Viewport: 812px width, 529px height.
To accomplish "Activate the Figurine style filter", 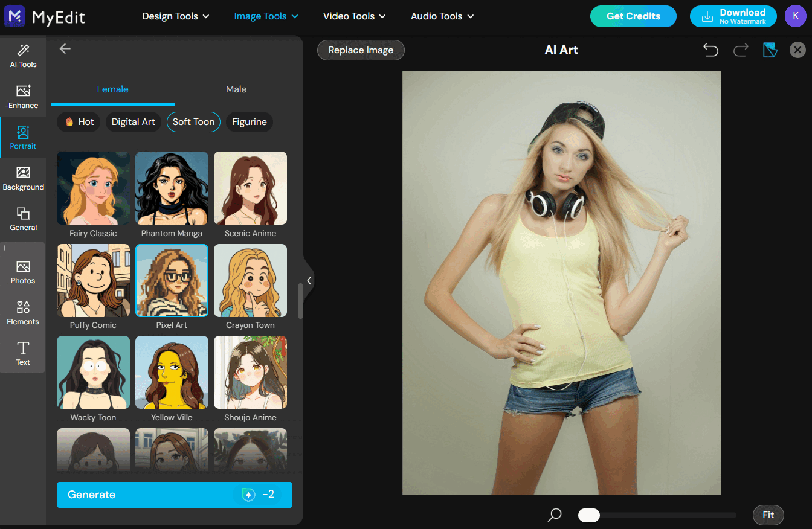I will point(250,122).
